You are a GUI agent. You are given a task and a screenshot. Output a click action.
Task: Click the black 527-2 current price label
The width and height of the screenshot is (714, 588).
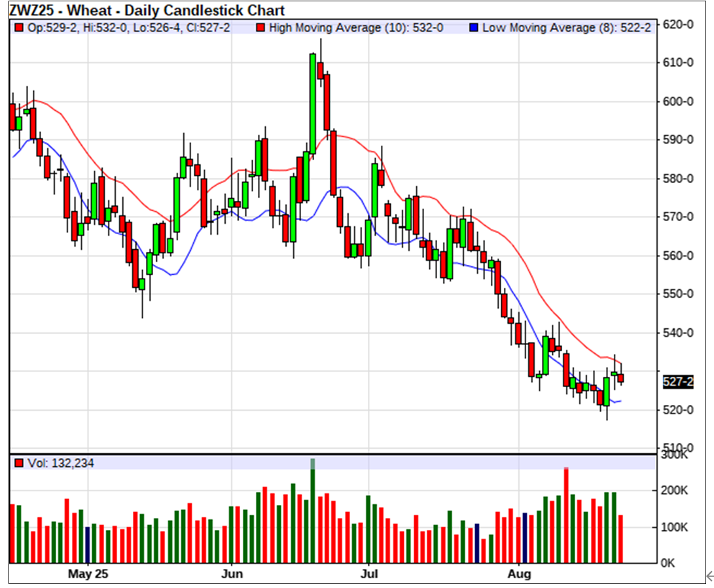[678, 382]
